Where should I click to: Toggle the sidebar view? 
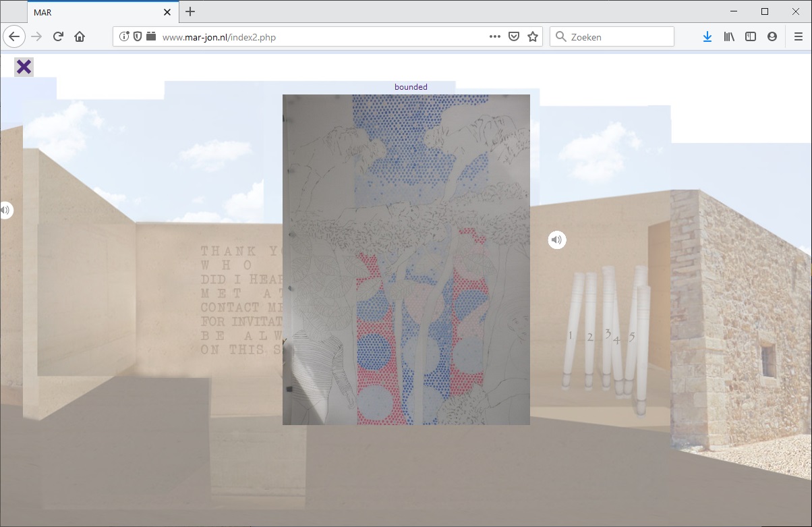(x=751, y=37)
